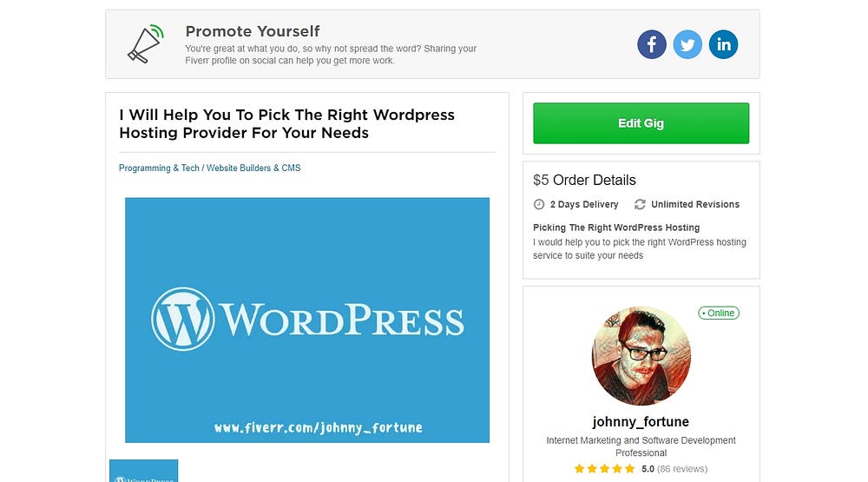Share profile on LinkedIn icon

(x=724, y=44)
